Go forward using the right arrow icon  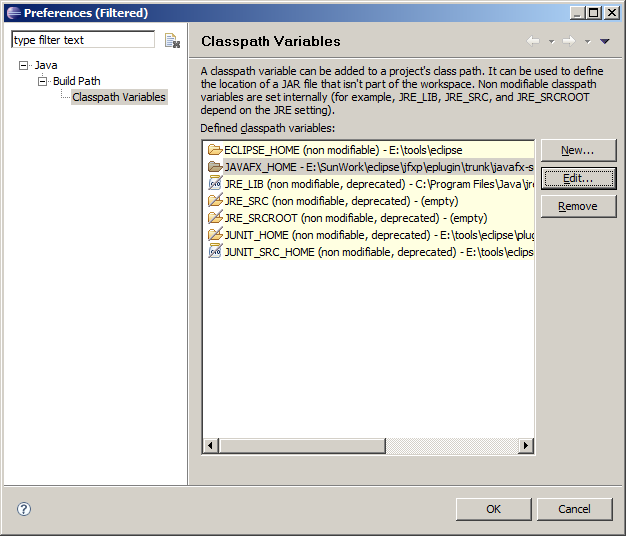(x=568, y=41)
